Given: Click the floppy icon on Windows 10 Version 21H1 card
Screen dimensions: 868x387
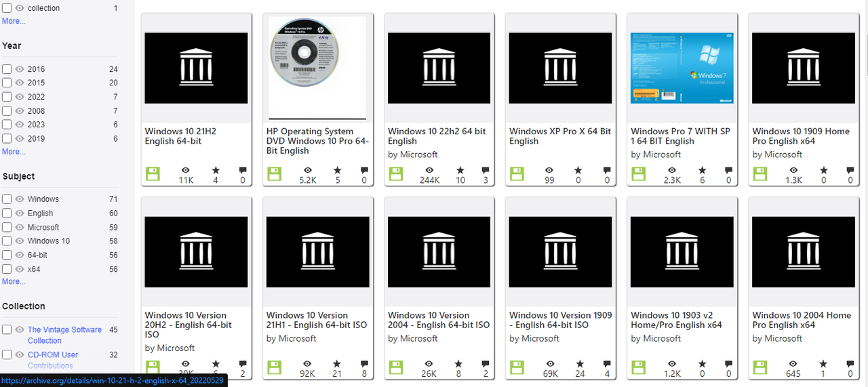Looking at the screenshot, I should coord(274,367).
